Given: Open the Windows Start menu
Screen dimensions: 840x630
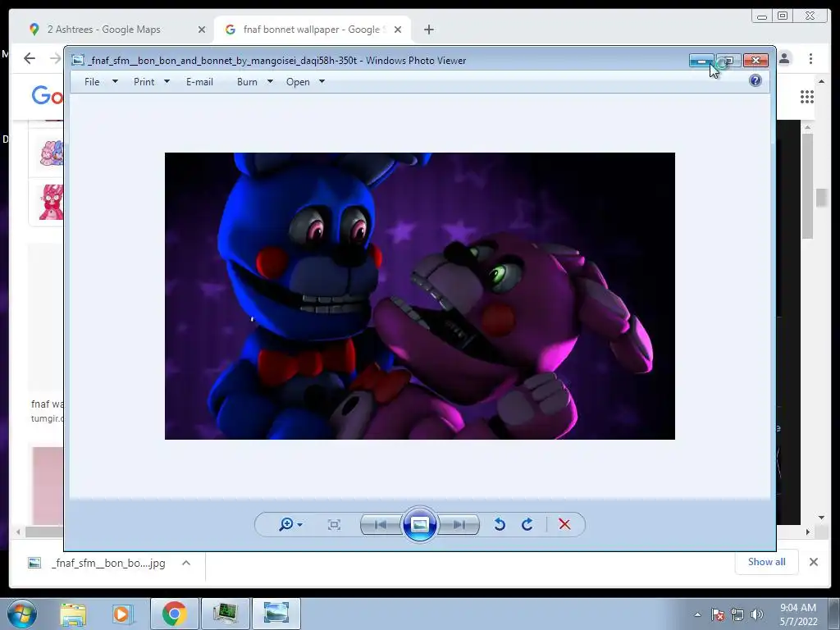Looking at the screenshot, I should point(22,614).
